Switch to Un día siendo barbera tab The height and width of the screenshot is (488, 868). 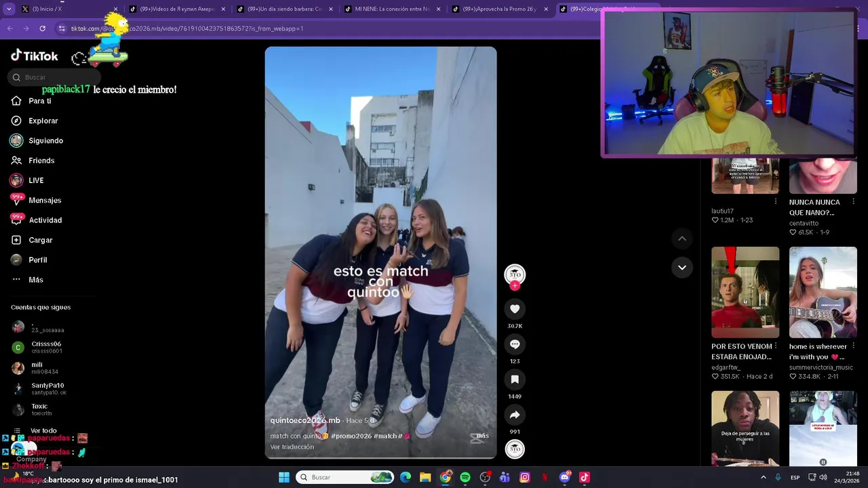285,9
